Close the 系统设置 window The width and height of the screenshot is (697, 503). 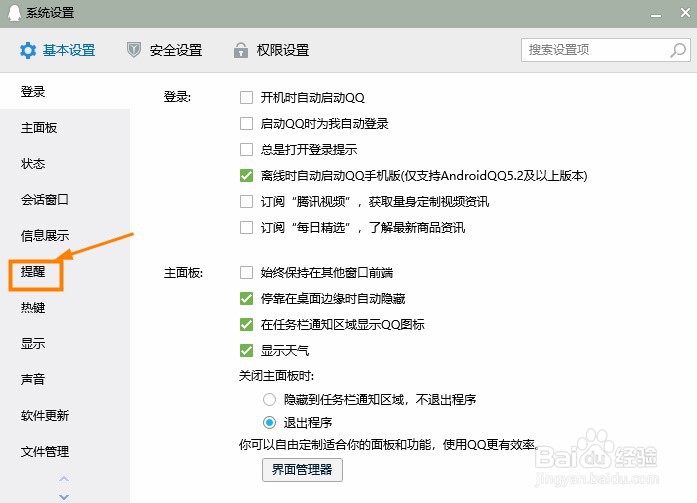pos(685,13)
